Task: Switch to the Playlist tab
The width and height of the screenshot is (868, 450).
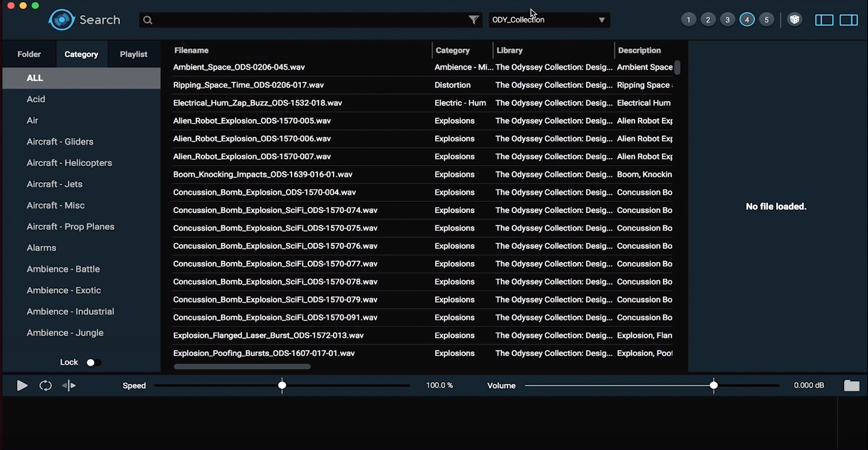Action: [x=133, y=54]
